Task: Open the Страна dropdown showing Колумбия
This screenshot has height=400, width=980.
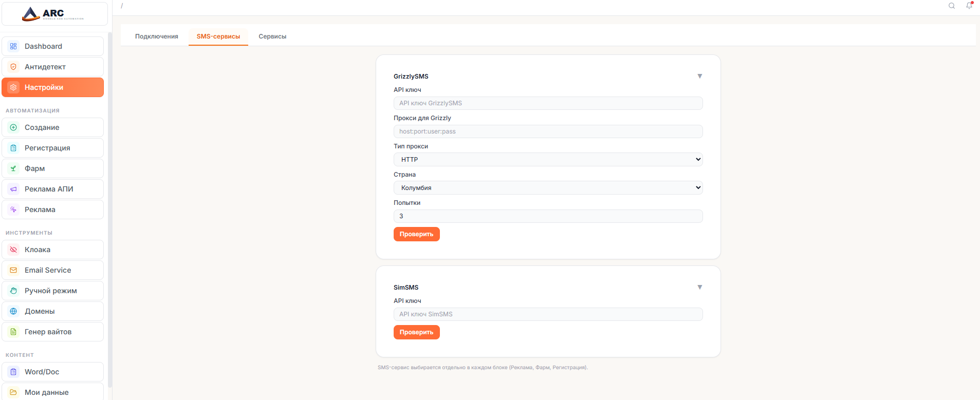Action: click(x=548, y=188)
